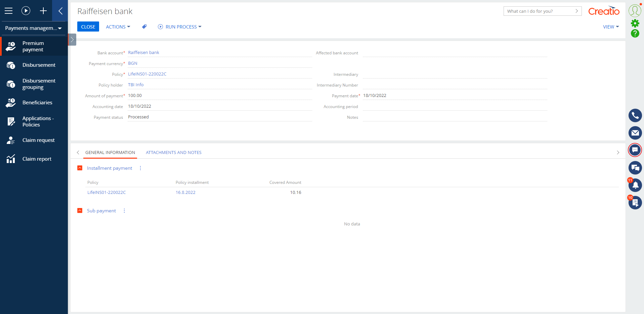644x314 pixels.
Task: Click the CLOSE button
Action: 88,27
